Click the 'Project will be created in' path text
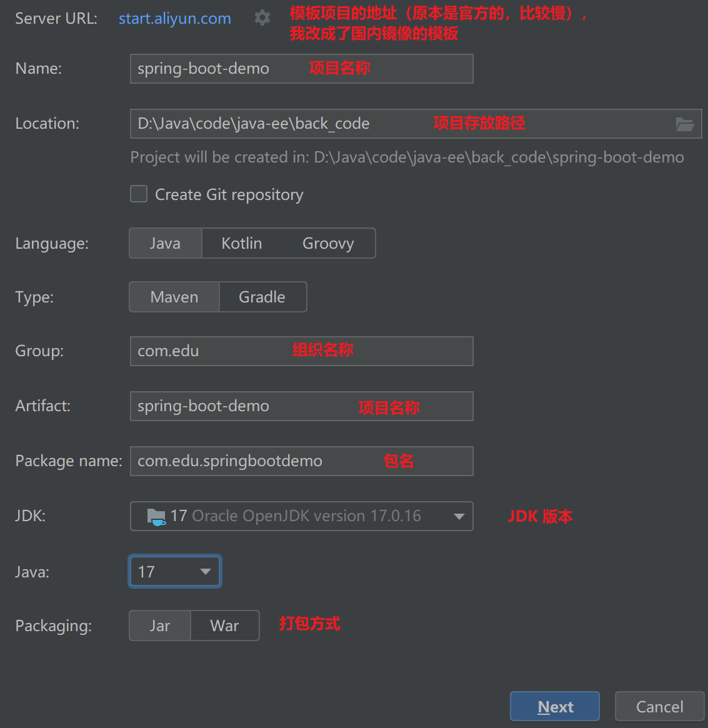Viewport: 708px width, 728px height. coord(407,157)
